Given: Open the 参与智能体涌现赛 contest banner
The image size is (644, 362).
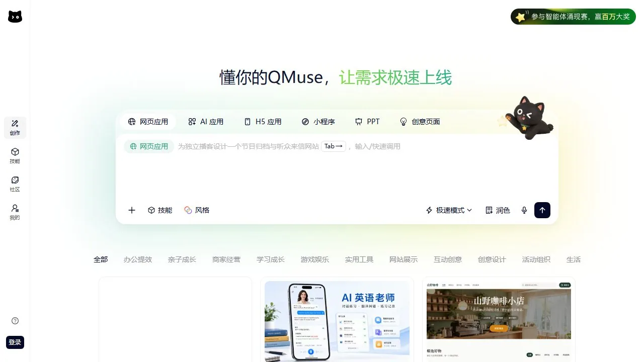Looking at the screenshot, I should point(573,17).
